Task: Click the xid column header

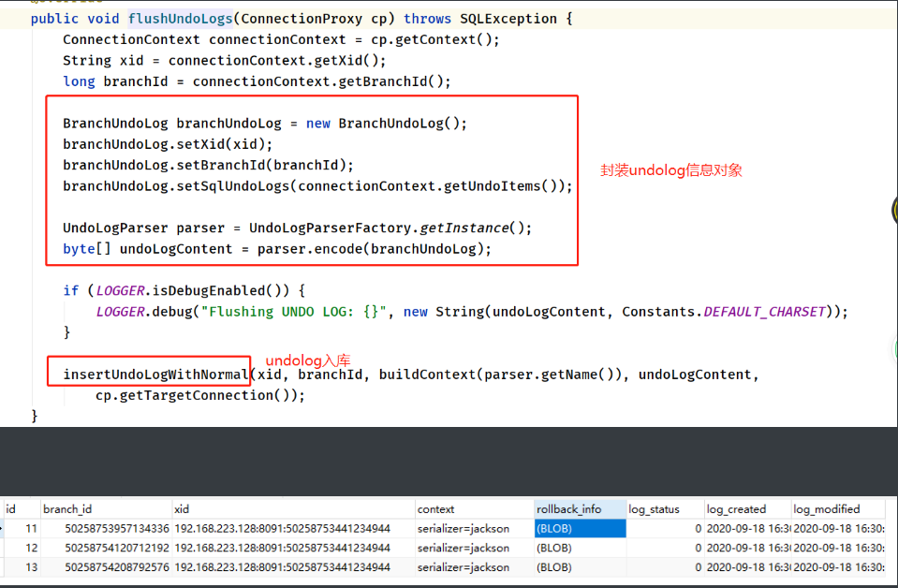Action: (x=294, y=509)
